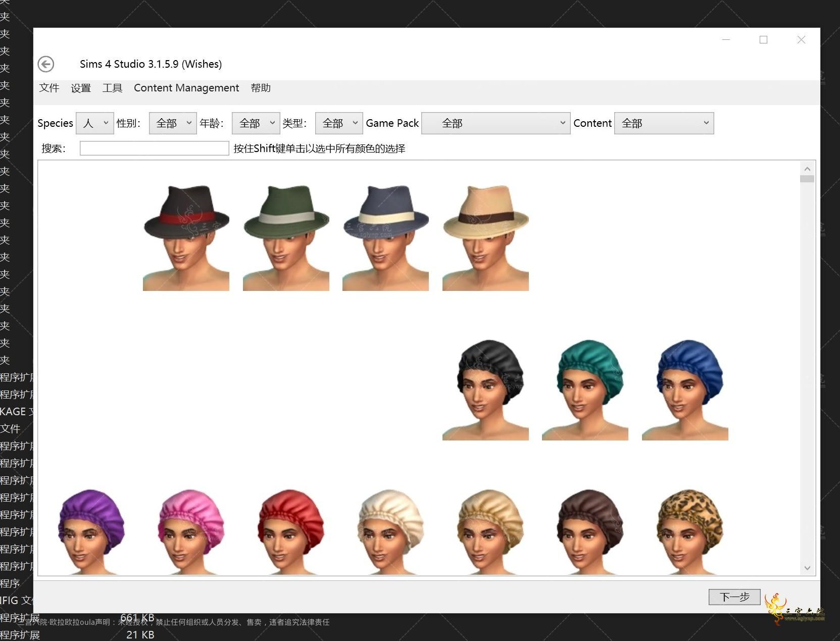840x641 pixels.
Task: Expand the Content dropdown
Action: [x=664, y=123]
